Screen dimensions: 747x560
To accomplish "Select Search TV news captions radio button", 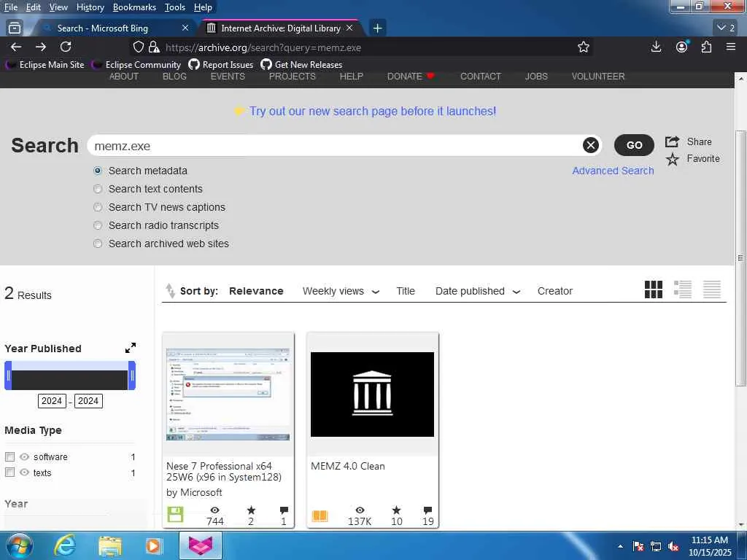I will click(98, 207).
